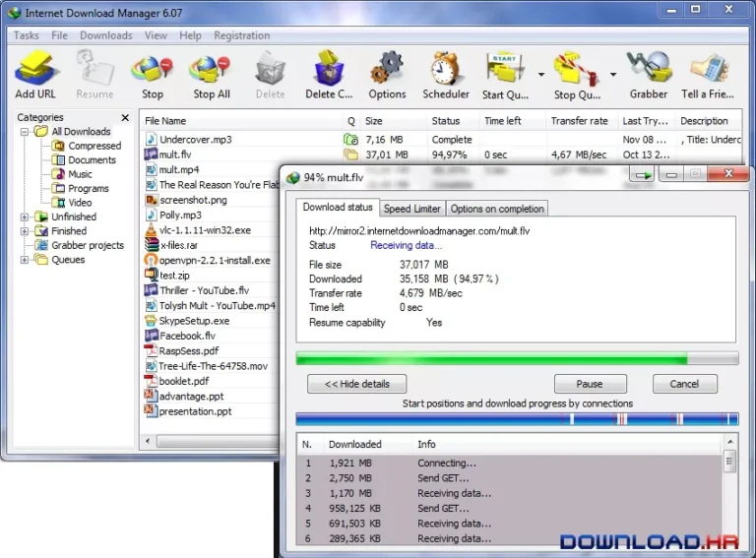Open the Grabber tool icon
Screen dimensions: 756x558
click(x=649, y=69)
